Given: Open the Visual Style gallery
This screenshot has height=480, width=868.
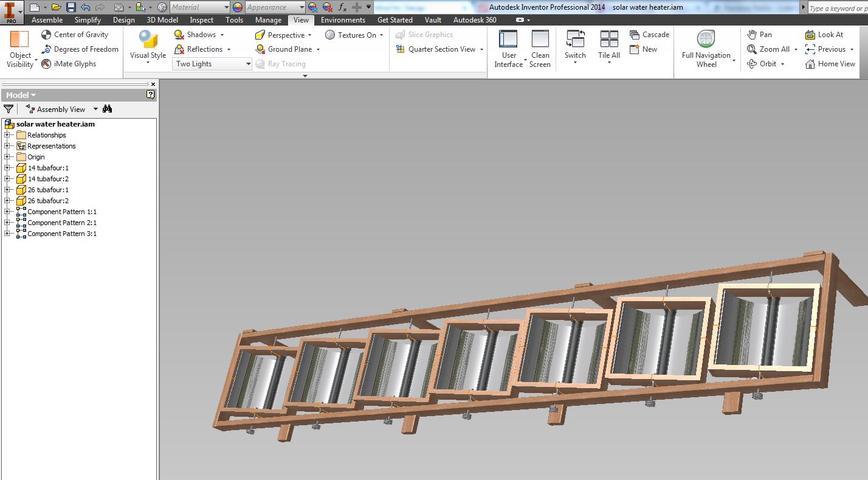Looking at the screenshot, I should (148, 46).
